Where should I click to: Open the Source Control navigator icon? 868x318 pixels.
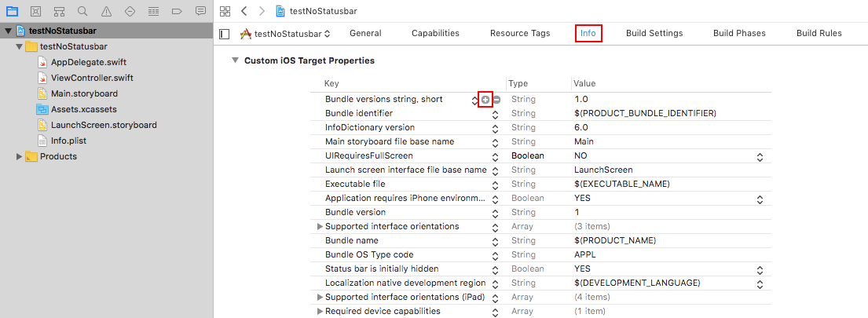[35, 12]
